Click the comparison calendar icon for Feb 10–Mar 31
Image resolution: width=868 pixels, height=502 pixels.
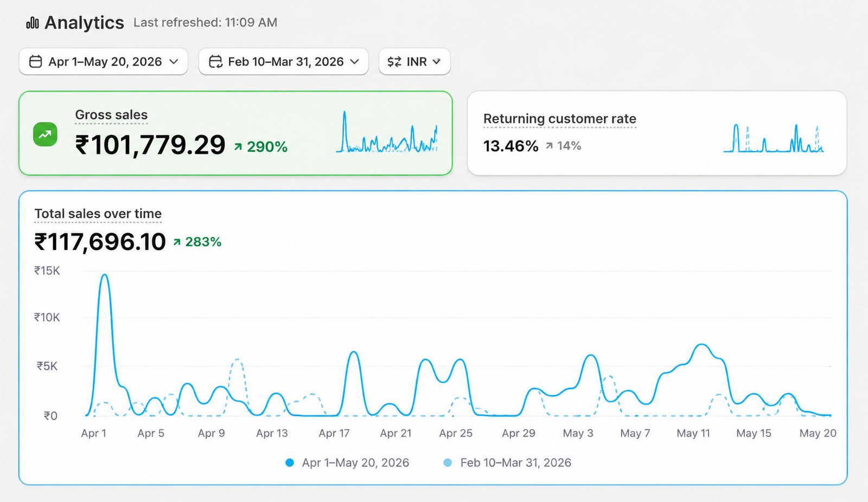(x=215, y=62)
